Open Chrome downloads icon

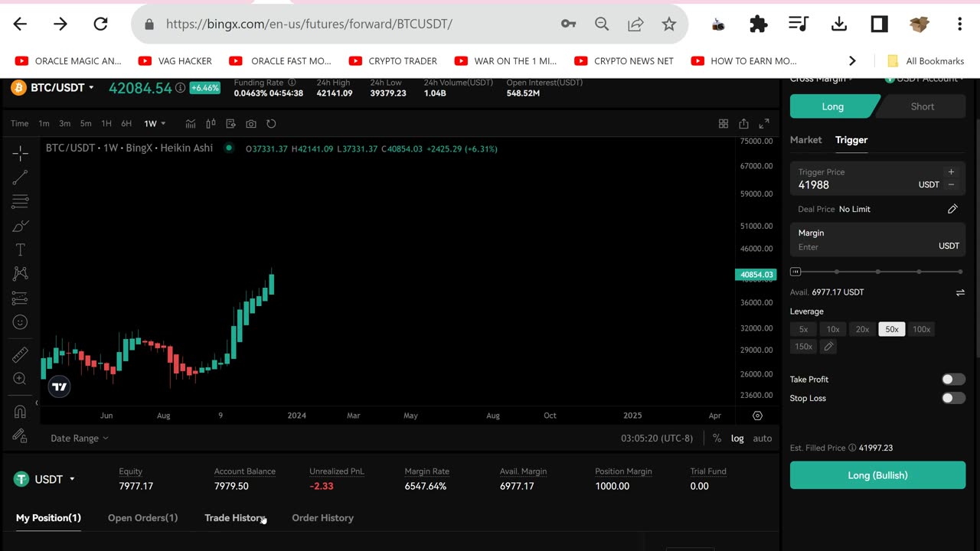pos(839,24)
